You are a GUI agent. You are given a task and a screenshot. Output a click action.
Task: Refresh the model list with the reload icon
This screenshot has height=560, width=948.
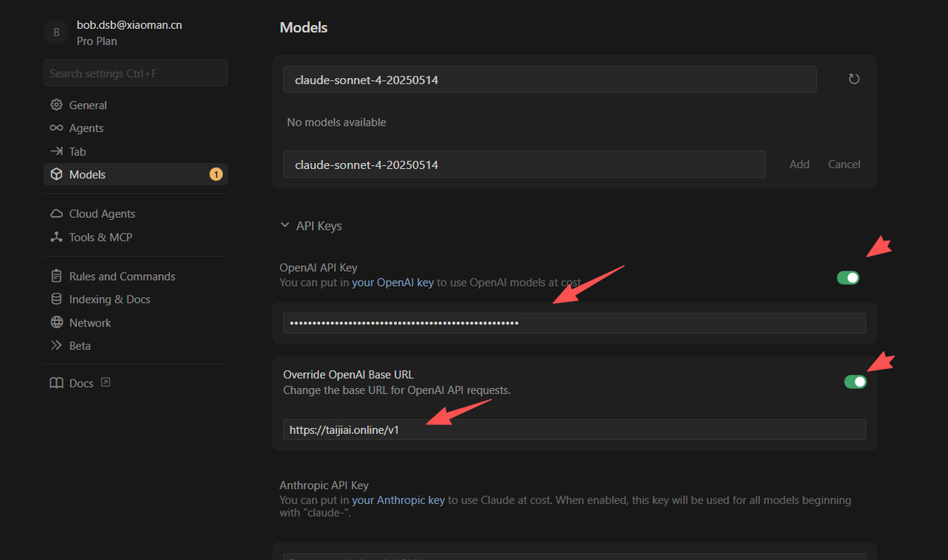click(x=854, y=79)
